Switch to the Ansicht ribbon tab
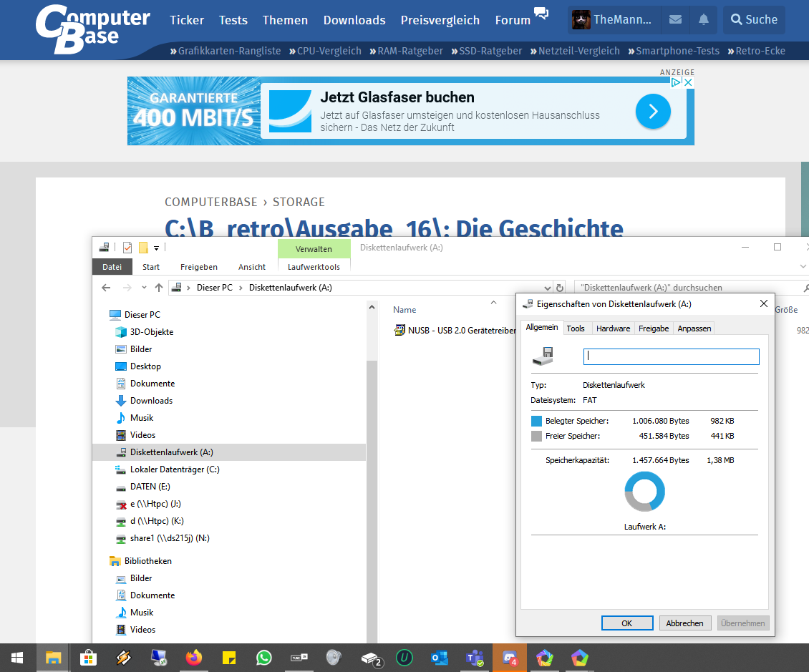809x672 pixels. tap(252, 267)
